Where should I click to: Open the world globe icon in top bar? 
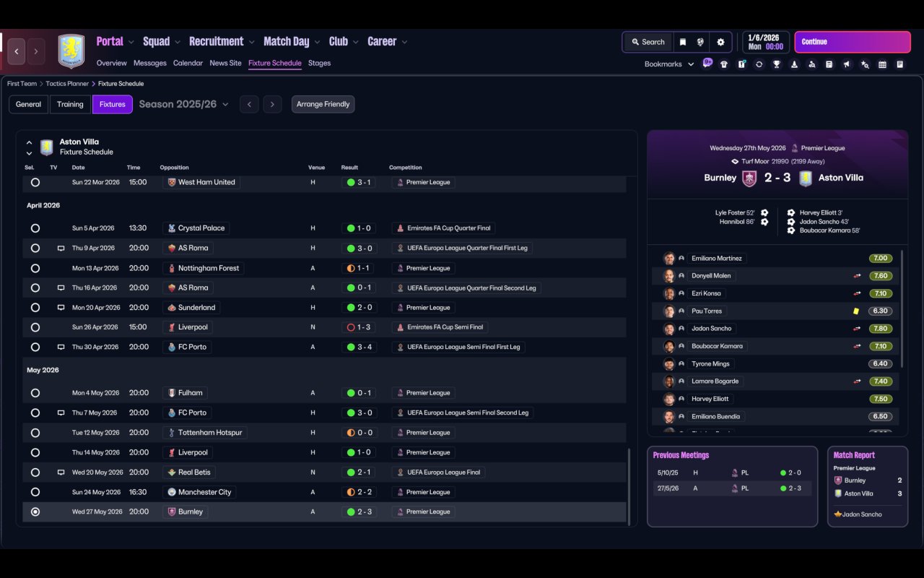pyautogui.click(x=700, y=42)
